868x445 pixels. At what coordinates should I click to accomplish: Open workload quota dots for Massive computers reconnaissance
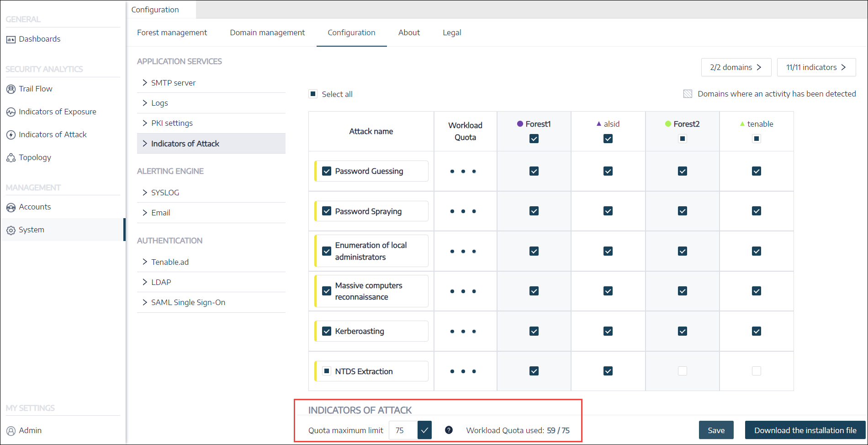[463, 291]
